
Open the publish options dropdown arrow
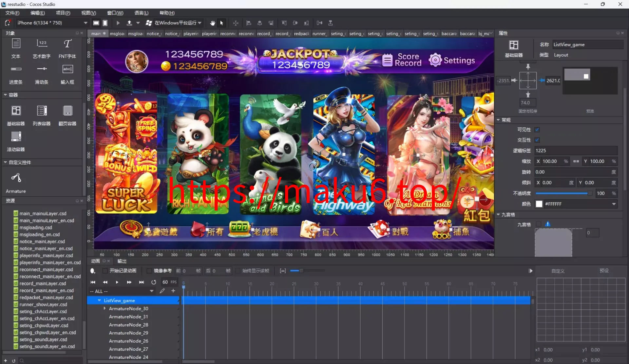tap(138, 23)
